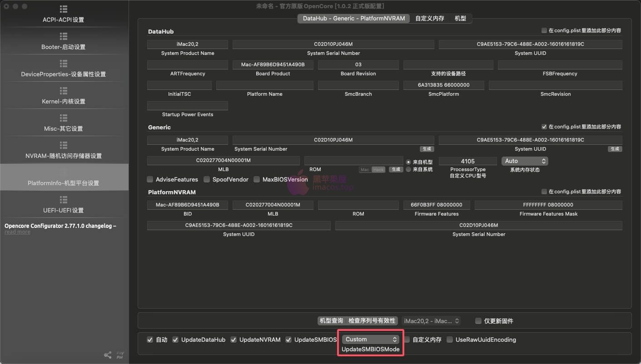Click the SmcBranch input field
This screenshot has width=641, height=364.
(x=358, y=85)
